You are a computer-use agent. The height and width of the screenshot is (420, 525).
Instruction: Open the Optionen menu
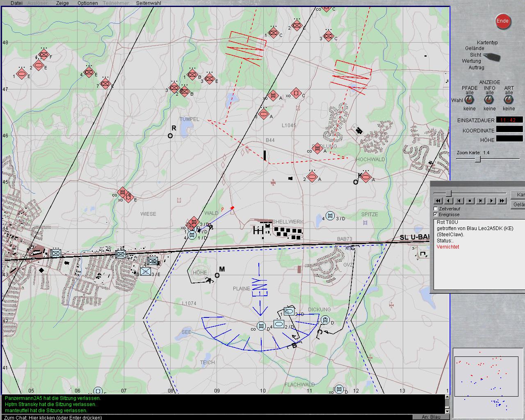[x=87, y=3]
